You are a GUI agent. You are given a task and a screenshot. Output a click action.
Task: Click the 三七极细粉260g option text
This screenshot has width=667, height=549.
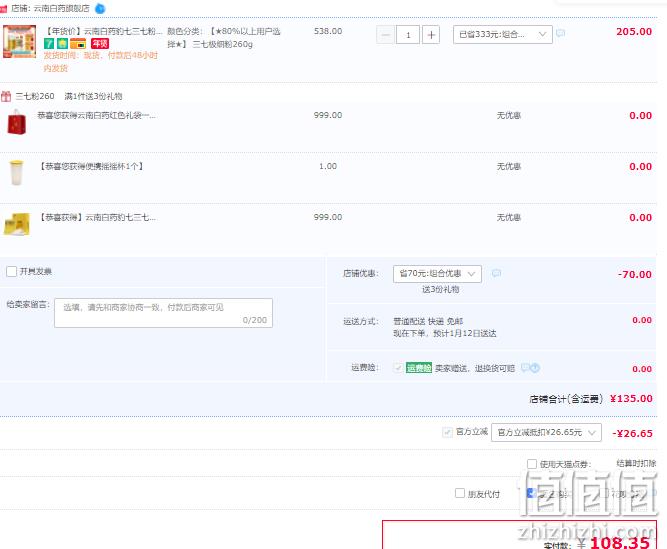pyautogui.click(x=222, y=44)
